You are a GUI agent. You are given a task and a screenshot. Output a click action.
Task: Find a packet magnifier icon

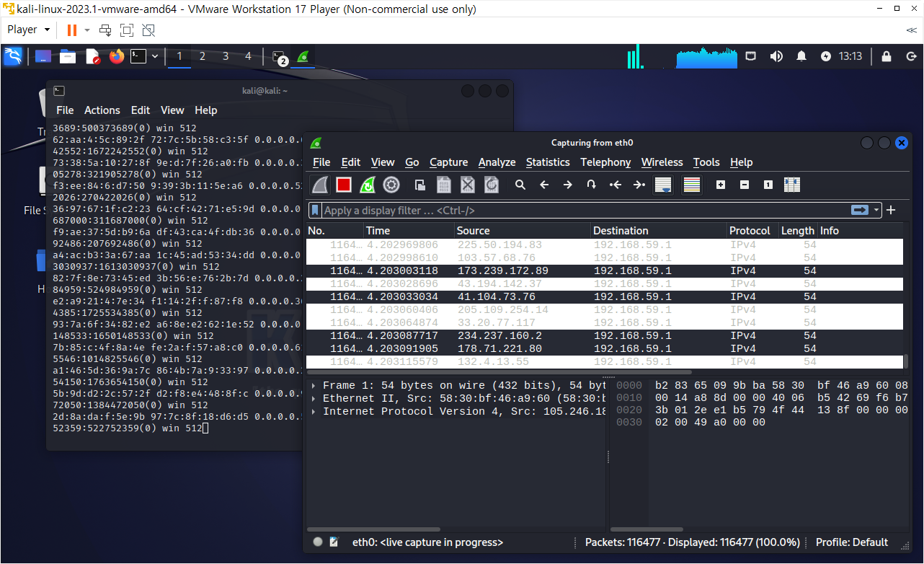520,185
